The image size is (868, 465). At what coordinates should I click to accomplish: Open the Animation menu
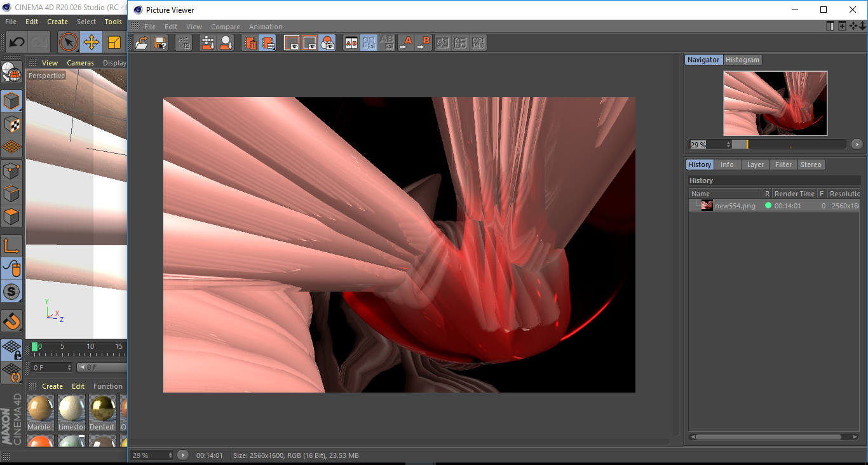(266, 27)
